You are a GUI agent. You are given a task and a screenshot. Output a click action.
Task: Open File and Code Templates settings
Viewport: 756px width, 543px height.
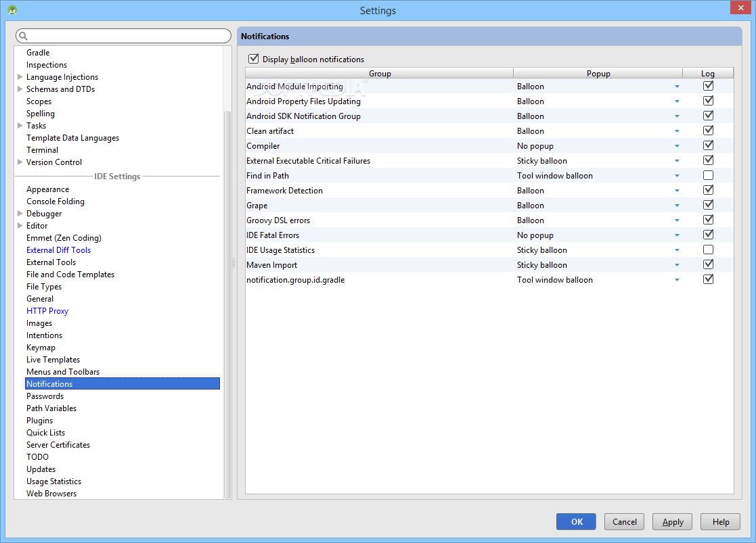click(70, 274)
